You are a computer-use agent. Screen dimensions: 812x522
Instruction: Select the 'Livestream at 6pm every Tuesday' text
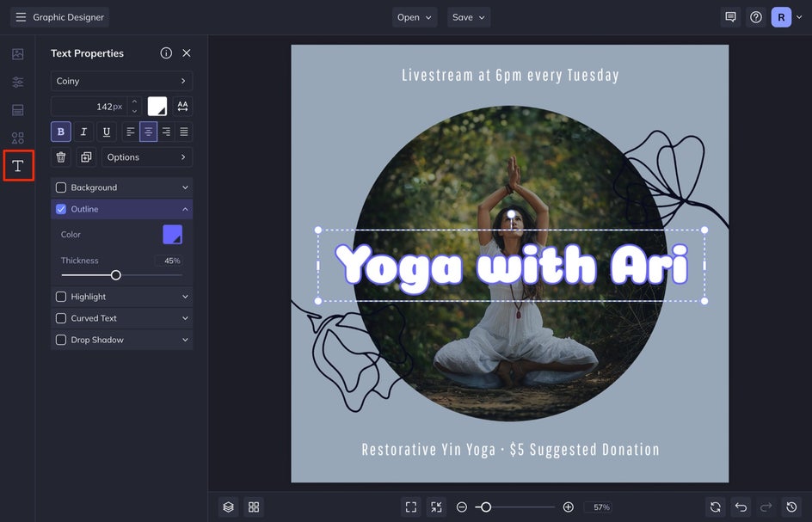coord(511,75)
